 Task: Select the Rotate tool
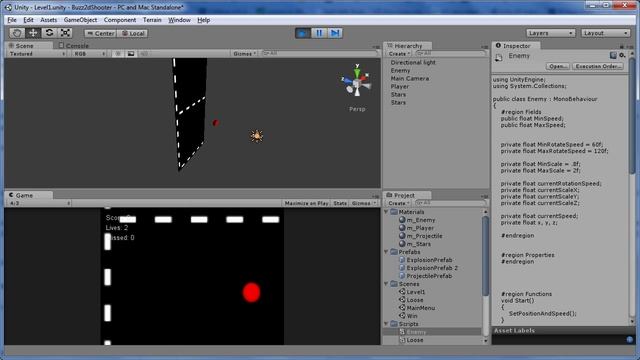click(49, 33)
